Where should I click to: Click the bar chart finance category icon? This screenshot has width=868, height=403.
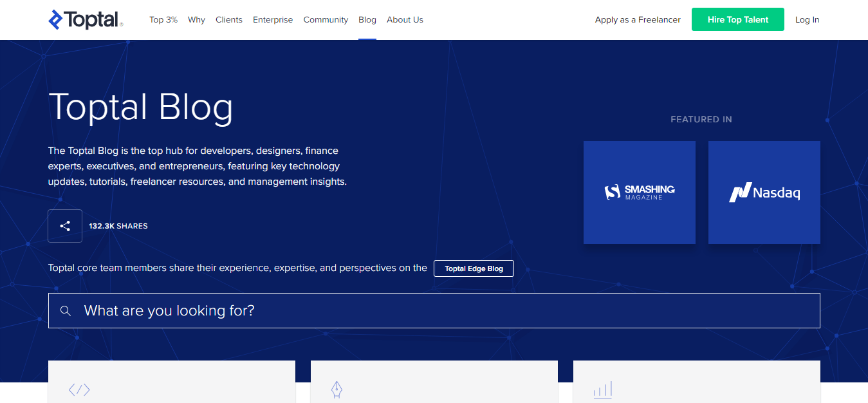(602, 389)
